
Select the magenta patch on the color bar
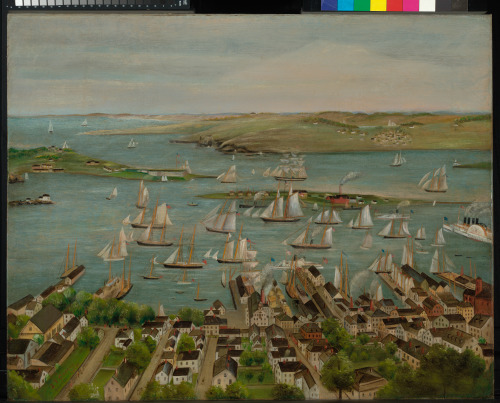pyautogui.click(x=411, y=5)
